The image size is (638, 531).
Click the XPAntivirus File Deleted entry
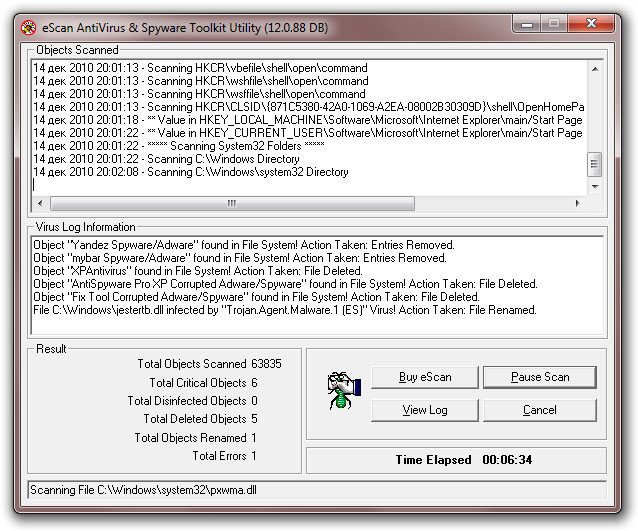198,271
